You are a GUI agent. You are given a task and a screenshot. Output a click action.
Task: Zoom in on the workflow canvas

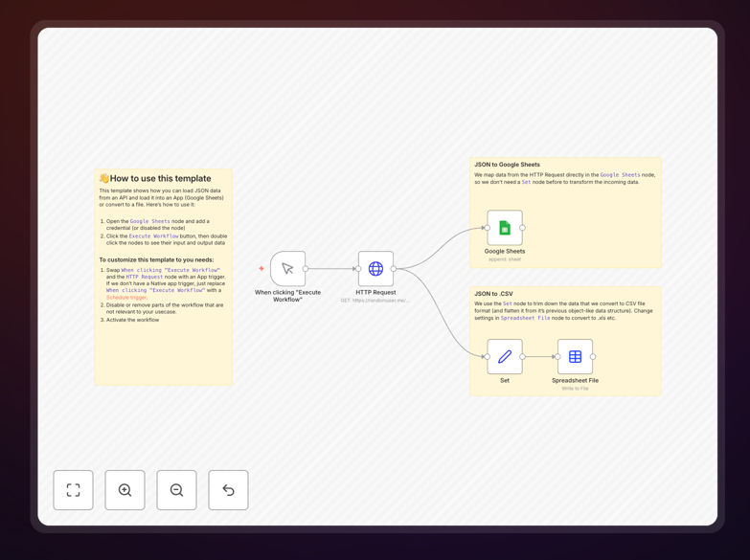coord(125,490)
